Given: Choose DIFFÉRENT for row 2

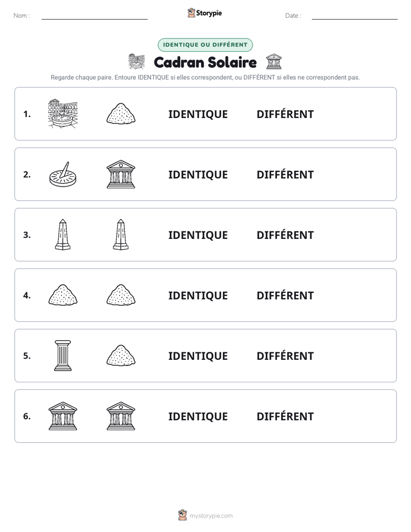Looking at the screenshot, I should [285, 174].
